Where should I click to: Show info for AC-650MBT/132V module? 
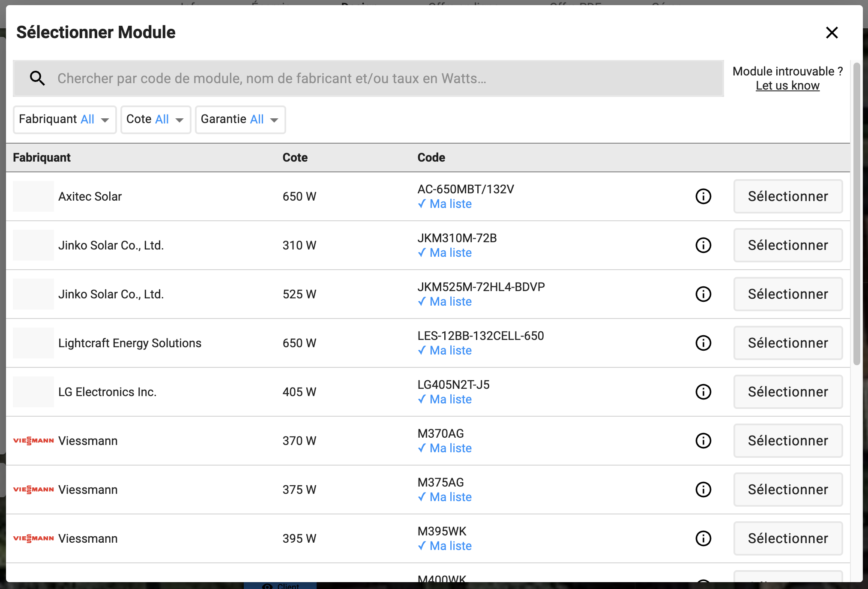coord(703,196)
